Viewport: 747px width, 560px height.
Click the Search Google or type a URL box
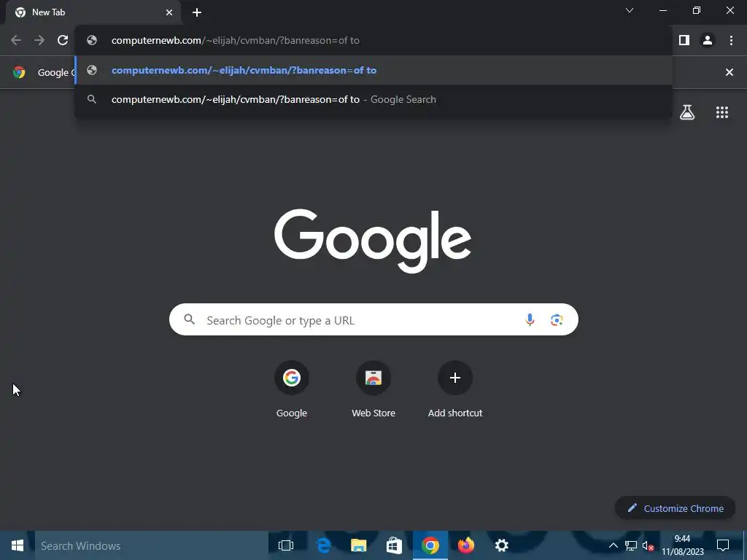point(373,319)
